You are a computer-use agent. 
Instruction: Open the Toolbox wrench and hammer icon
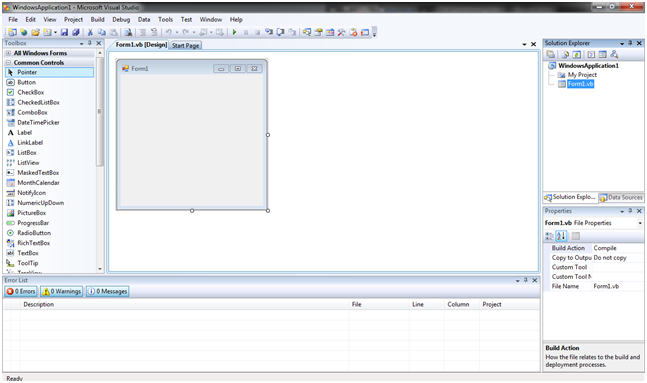341,32
